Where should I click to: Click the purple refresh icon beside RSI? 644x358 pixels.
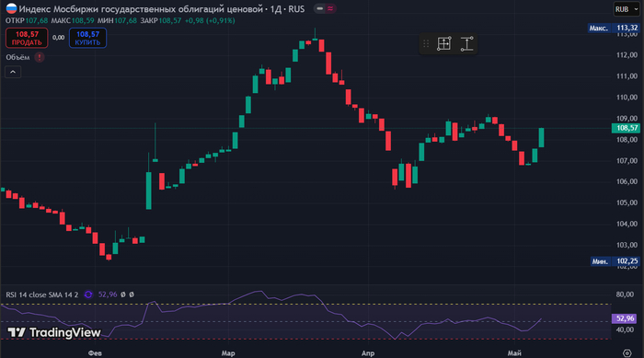pos(88,294)
